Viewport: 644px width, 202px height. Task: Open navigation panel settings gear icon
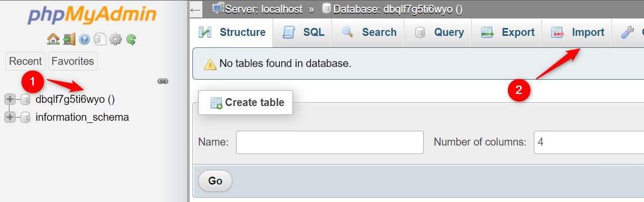(x=115, y=39)
